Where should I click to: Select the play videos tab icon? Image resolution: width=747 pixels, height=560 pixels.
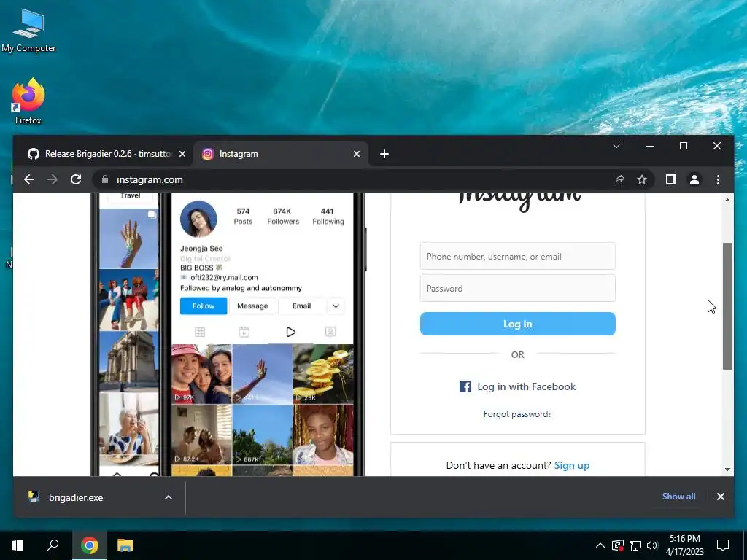pos(290,332)
